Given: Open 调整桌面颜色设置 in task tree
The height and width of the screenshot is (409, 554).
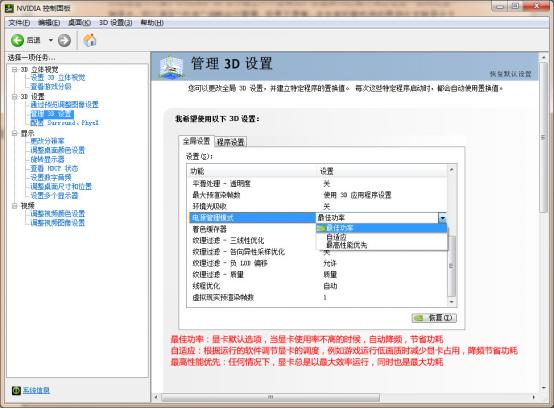Looking at the screenshot, I should pyautogui.click(x=58, y=150).
